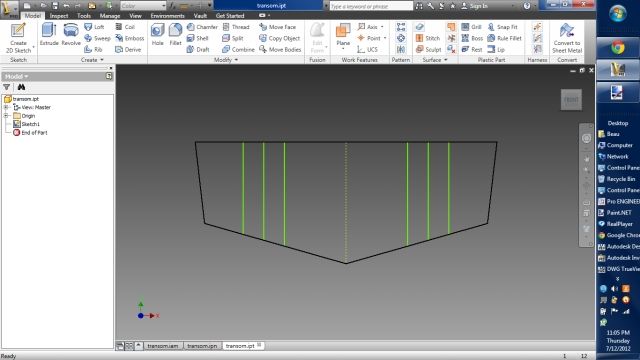Select the Grill plastic part tool
The height and width of the screenshot is (360, 640).
(x=471, y=27)
